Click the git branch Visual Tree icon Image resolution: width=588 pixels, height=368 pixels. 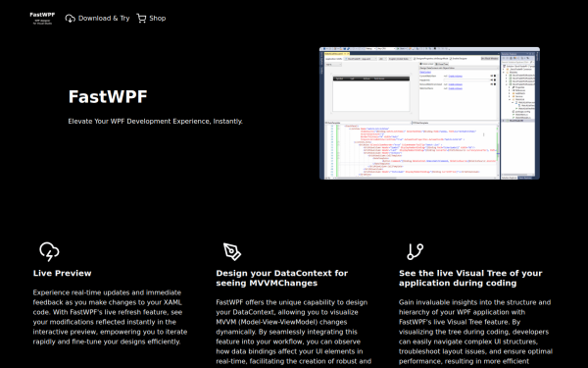click(x=416, y=251)
